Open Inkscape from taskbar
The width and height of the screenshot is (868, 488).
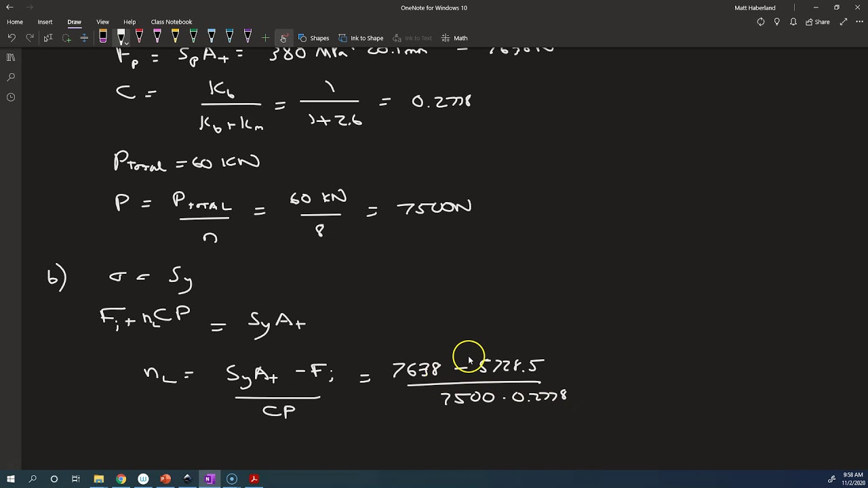click(x=188, y=479)
